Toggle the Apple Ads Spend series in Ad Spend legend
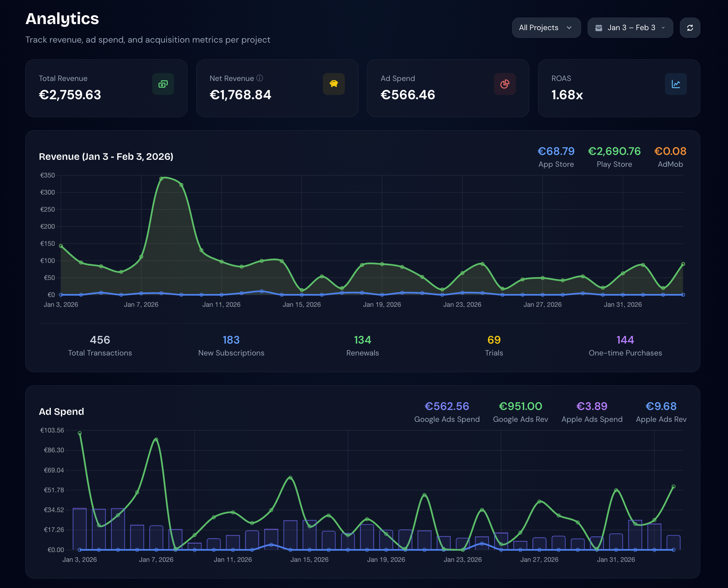728x588 pixels. [592, 412]
